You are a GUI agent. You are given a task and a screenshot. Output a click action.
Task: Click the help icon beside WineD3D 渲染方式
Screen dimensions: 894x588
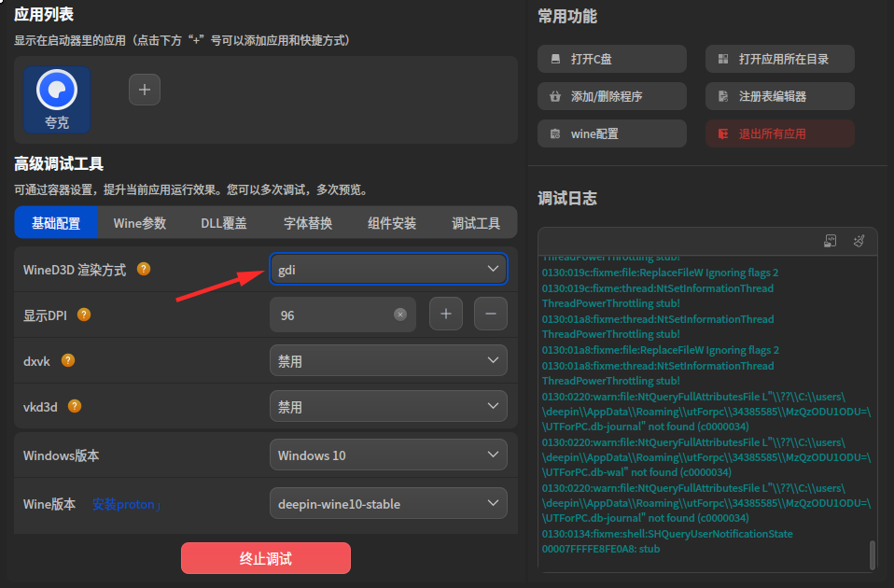click(x=144, y=269)
